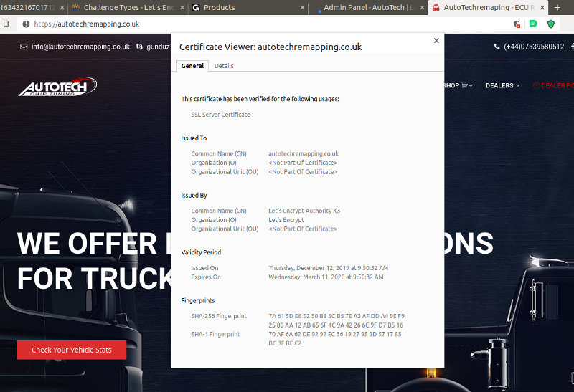Click the bookmark icon left of address bar
The width and height of the screenshot is (574, 392).
coord(7,24)
